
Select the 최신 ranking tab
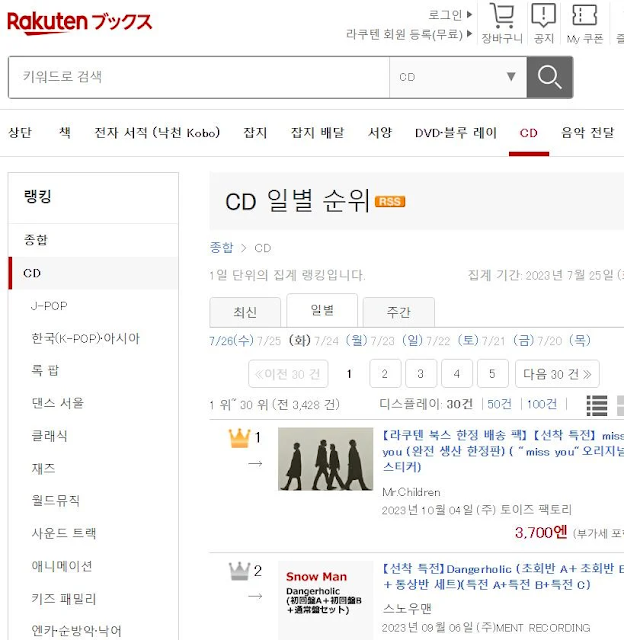[x=245, y=312]
